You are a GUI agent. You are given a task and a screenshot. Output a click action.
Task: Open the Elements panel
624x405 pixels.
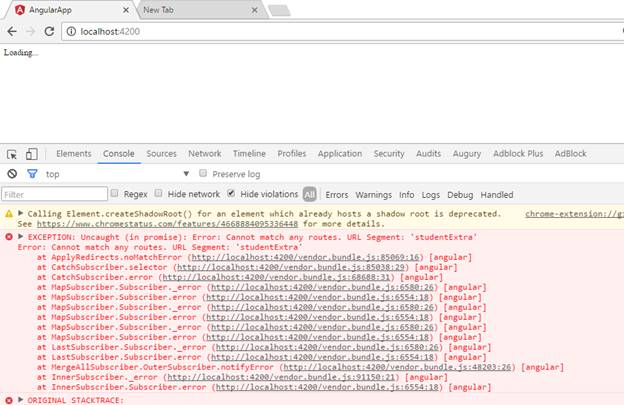coord(74,154)
